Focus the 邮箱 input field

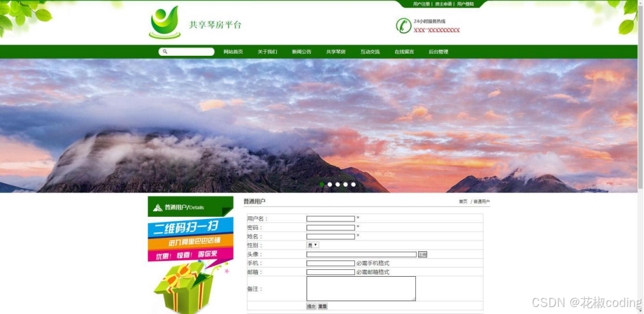330,272
